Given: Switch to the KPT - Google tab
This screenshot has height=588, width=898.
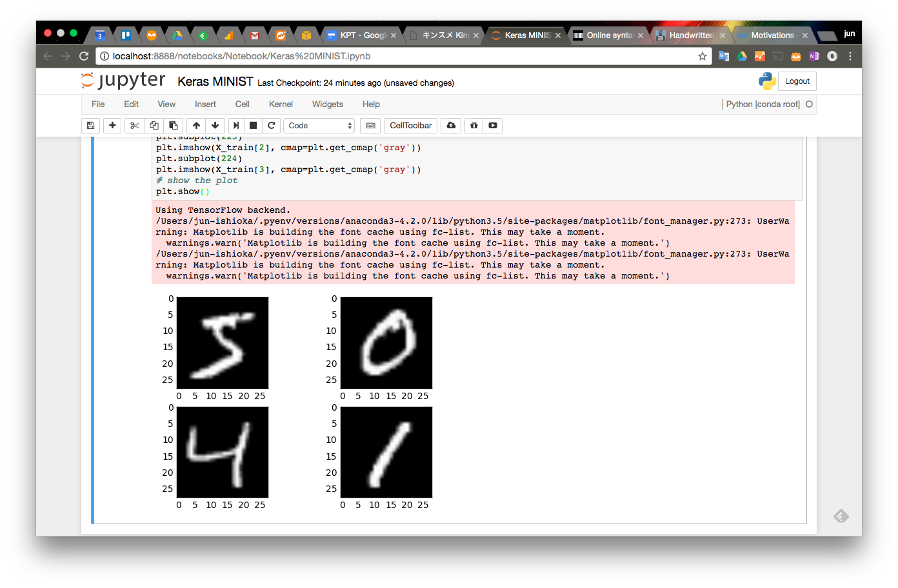Looking at the screenshot, I should (x=361, y=35).
